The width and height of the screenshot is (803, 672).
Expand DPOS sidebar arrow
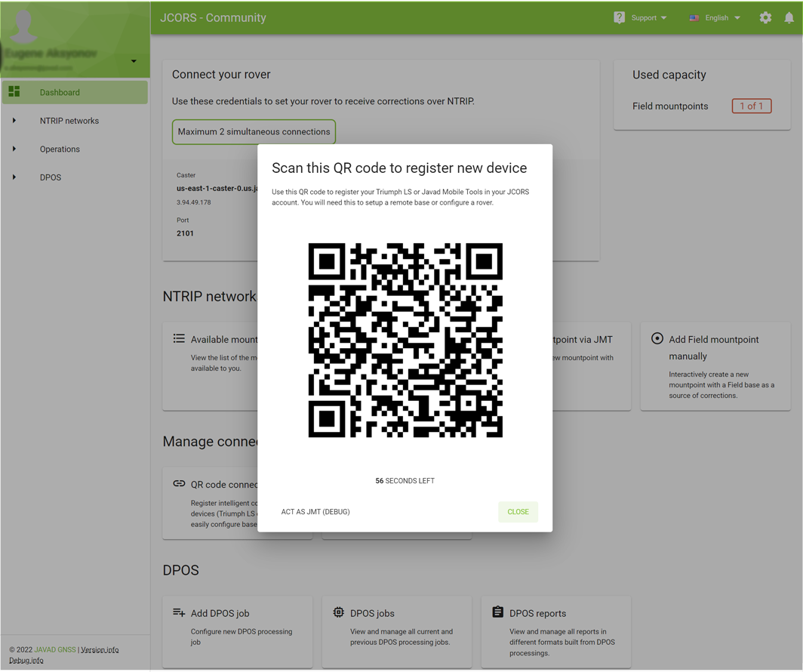click(x=14, y=177)
